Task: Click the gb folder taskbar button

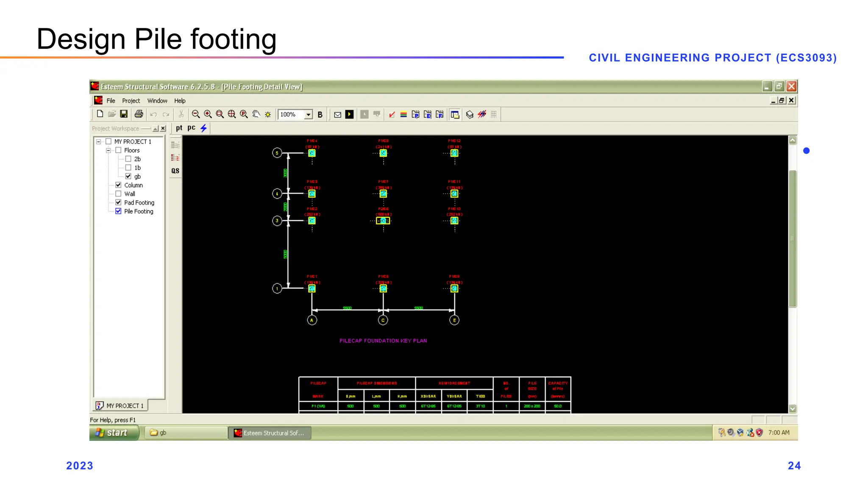Action: point(186,433)
